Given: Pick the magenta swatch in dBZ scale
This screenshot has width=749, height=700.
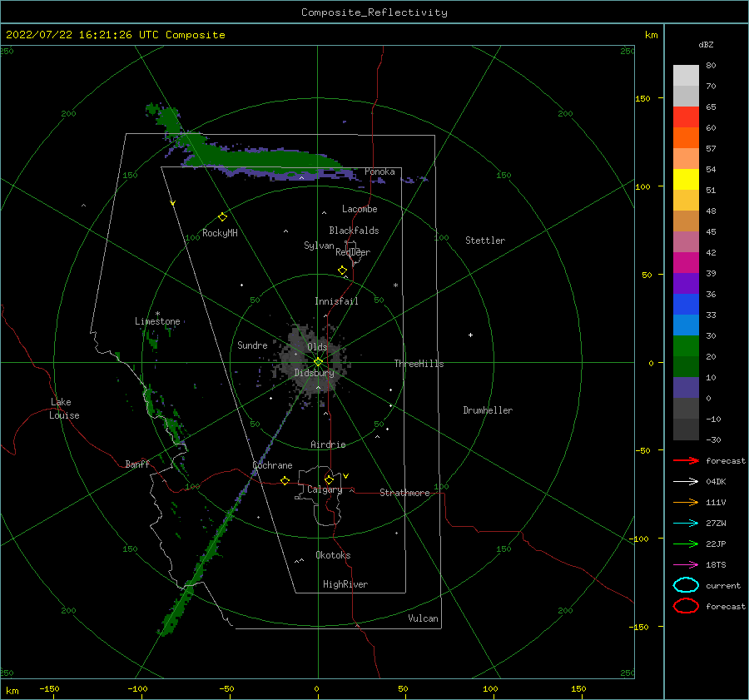Looking at the screenshot, I should coord(686,263).
